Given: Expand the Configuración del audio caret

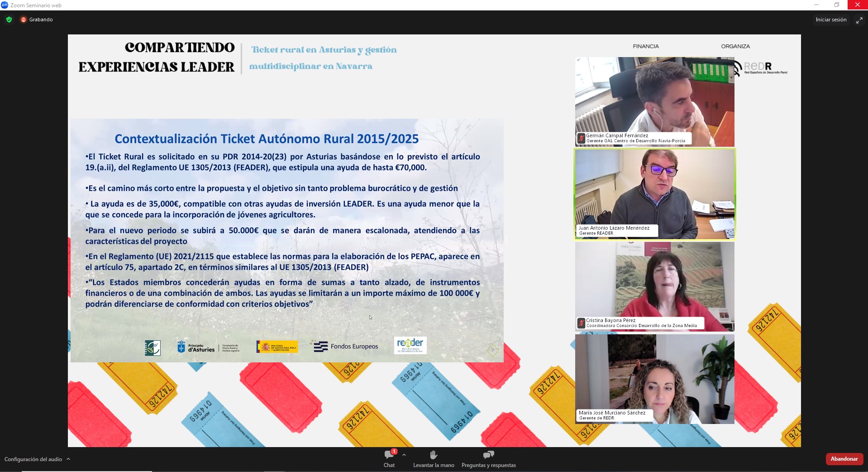Looking at the screenshot, I should click(68, 459).
